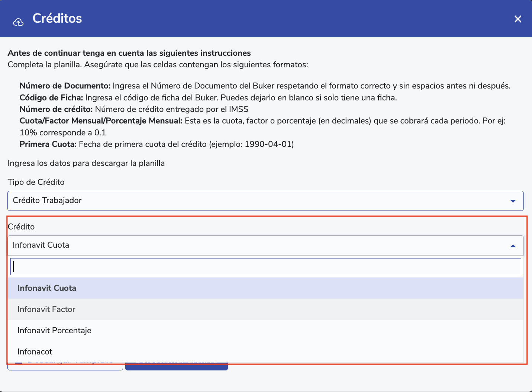The image size is (532, 392).
Task: Open the Crédito Trabajador combo box
Action: point(260,201)
